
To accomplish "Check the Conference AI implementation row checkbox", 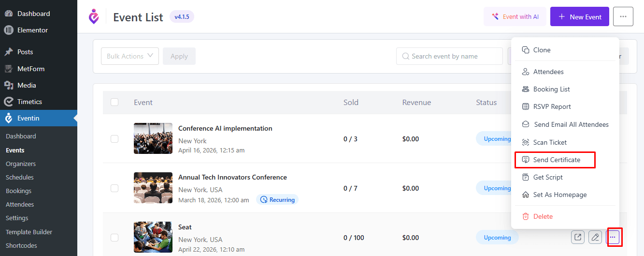I will pos(114,139).
